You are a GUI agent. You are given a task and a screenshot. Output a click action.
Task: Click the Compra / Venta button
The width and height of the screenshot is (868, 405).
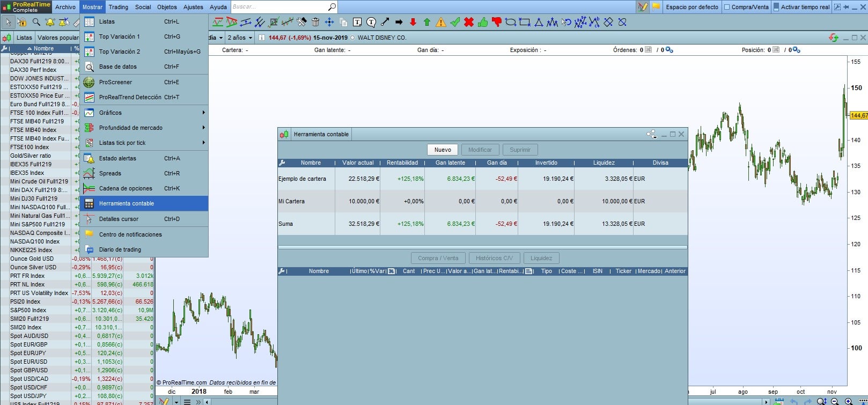point(439,258)
